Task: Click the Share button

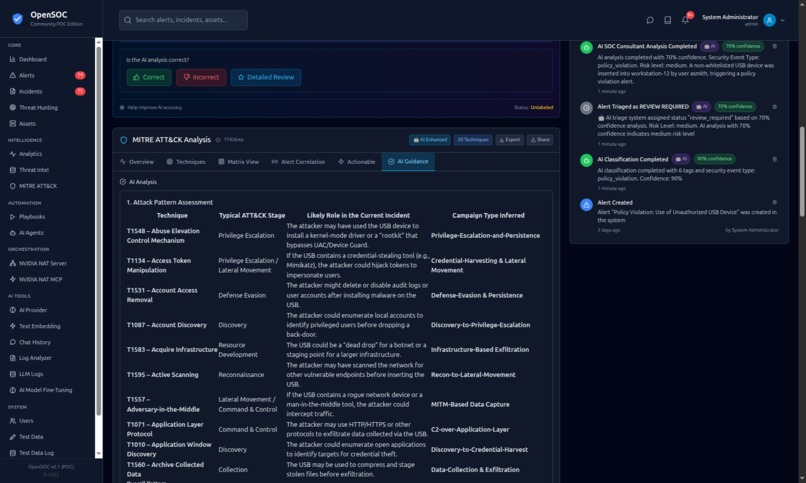Action: tap(540, 140)
